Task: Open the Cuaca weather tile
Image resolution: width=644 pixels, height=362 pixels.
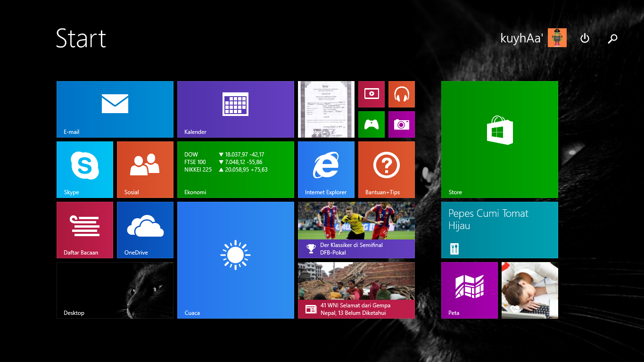Action: [236, 260]
